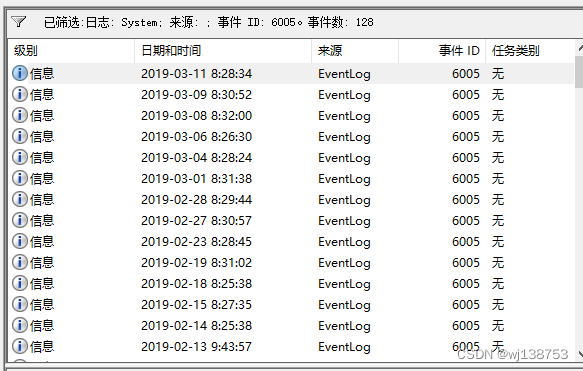583x371 pixels.
Task: Select the event dated 2019-02-27 8:30:57
Action: click(x=291, y=220)
